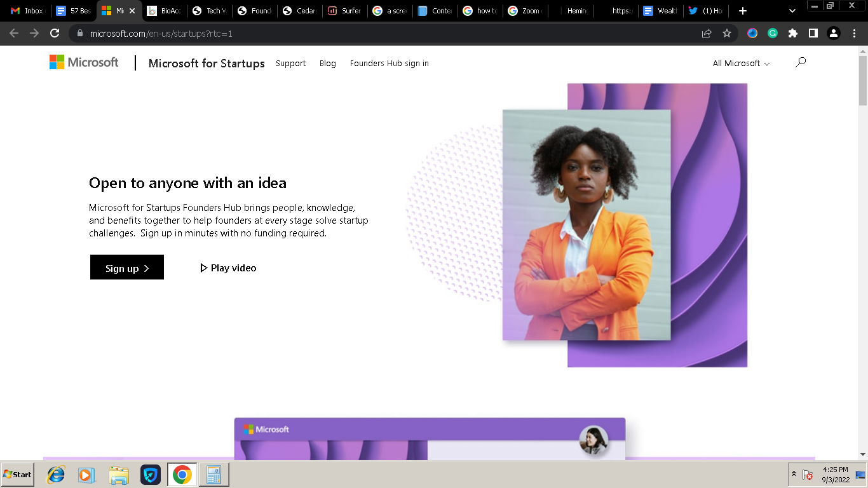
Task: Switch to the Twitter (1) Ho tab
Action: tap(705, 11)
